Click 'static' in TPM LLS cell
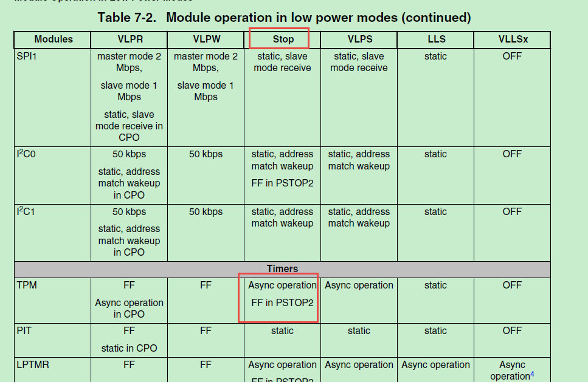 [435, 285]
